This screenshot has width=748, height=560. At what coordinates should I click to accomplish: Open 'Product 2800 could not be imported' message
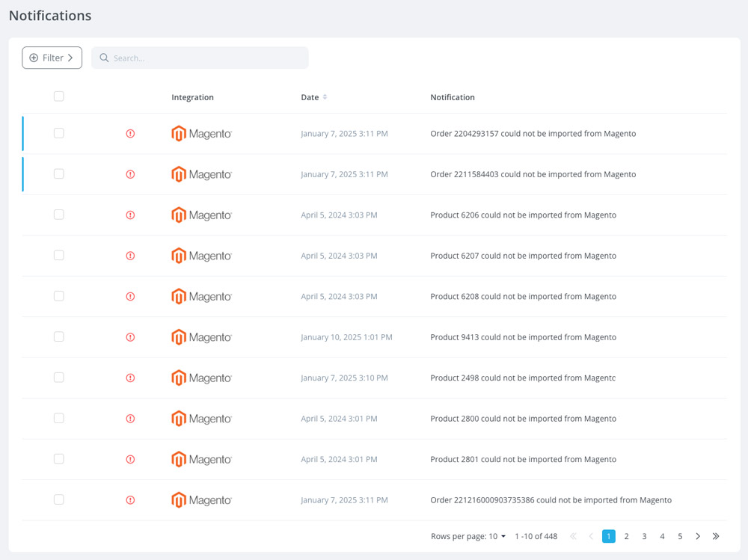(x=524, y=419)
